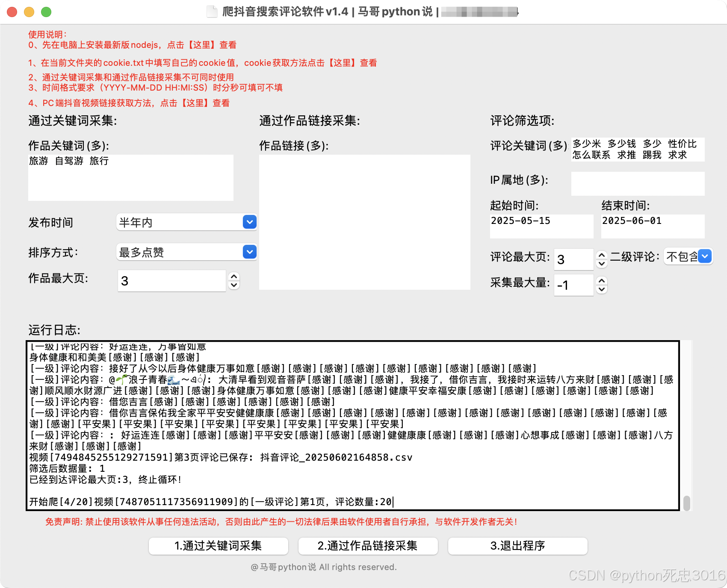Click the document icon in the title bar

pos(213,12)
